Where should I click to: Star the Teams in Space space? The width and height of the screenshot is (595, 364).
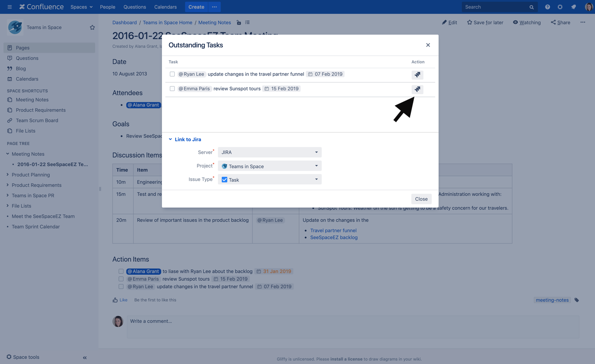coord(92,28)
